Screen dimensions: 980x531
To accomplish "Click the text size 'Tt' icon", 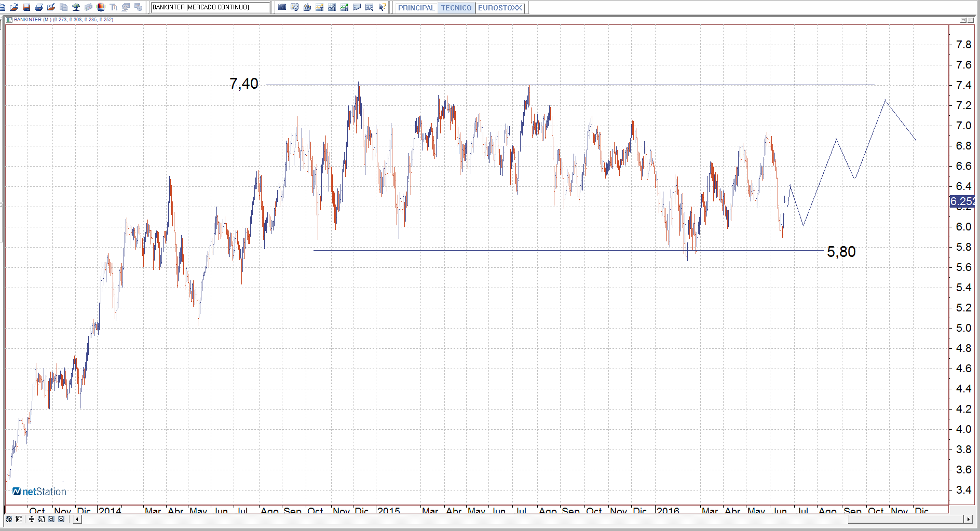I will point(114,7).
